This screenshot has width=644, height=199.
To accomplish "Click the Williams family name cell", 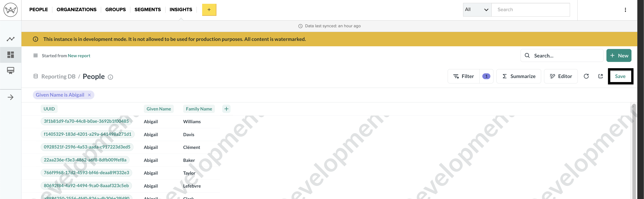I will (x=192, y=122).
